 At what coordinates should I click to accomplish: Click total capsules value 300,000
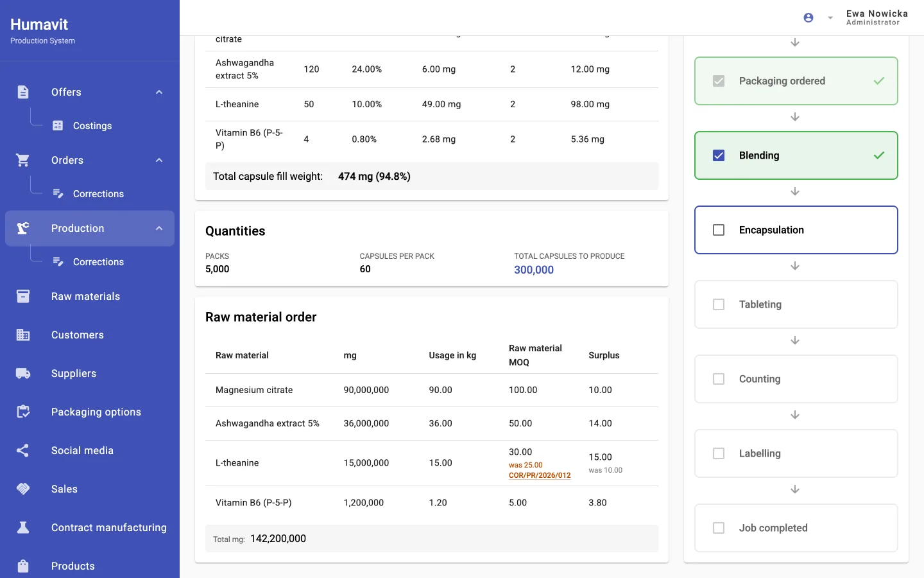[534, 270]
